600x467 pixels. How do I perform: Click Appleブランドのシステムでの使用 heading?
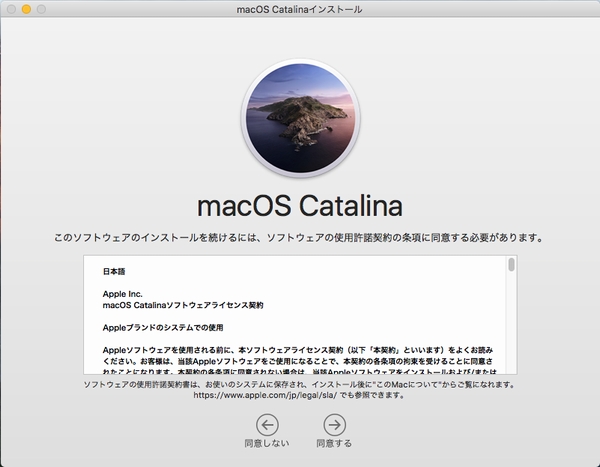(x=163, y=328)
